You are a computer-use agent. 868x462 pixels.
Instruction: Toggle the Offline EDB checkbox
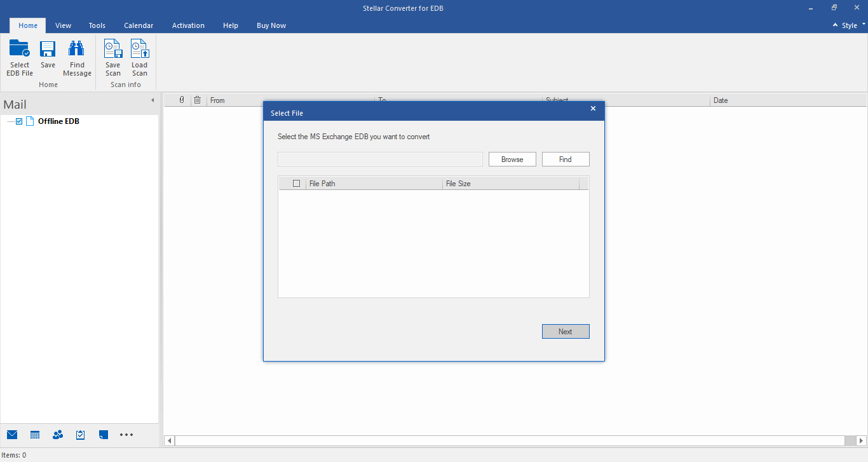[19, 121]
